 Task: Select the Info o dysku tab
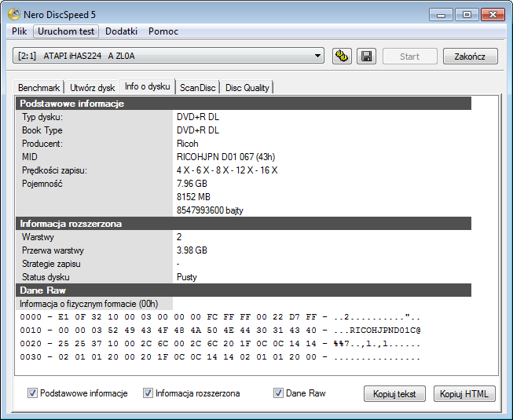pyautogui.click(x=147, y=86)
